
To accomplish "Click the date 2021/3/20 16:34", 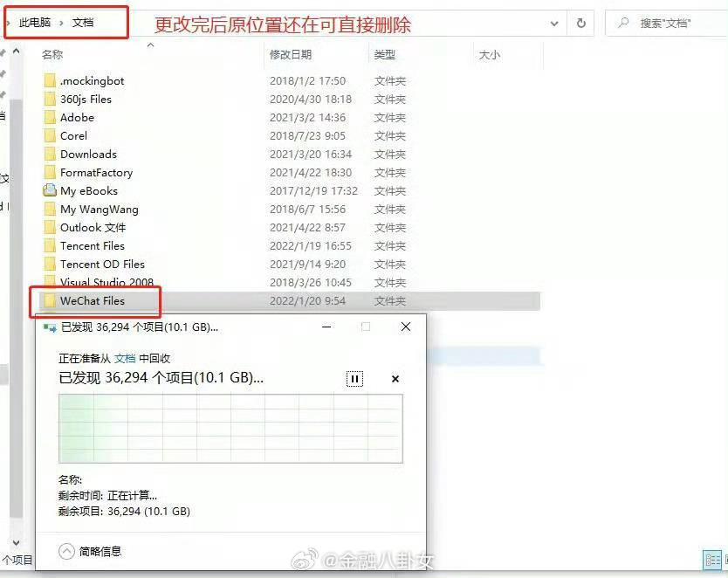I will 311,155.
